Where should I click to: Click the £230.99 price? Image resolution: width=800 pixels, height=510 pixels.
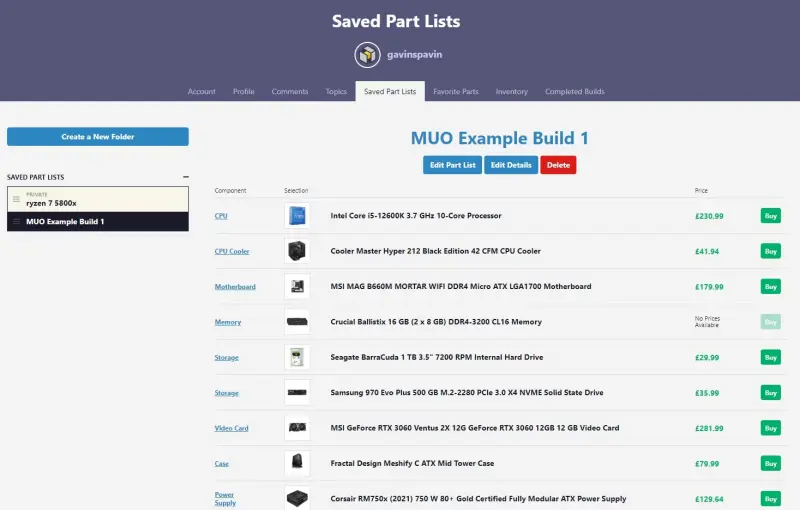click(x=709, y=216)
